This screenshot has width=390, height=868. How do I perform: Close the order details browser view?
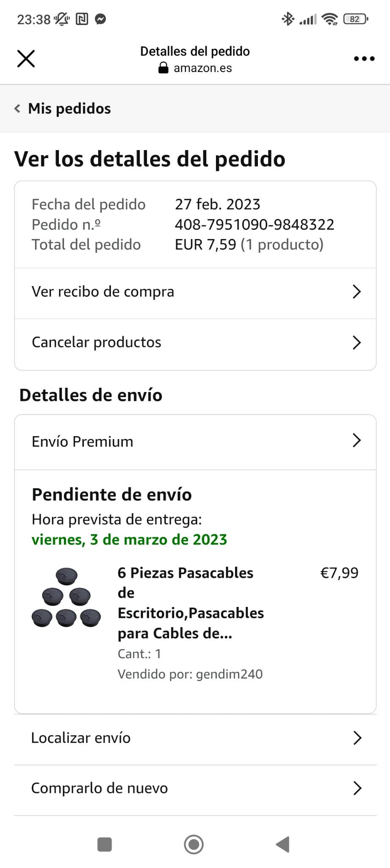click(x=26, y=58)
